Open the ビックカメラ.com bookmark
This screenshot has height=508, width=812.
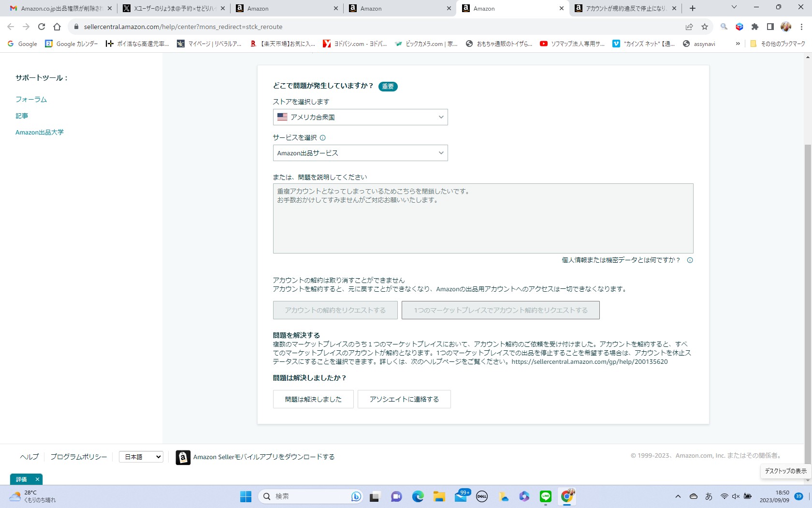click(x=426, y=44)
